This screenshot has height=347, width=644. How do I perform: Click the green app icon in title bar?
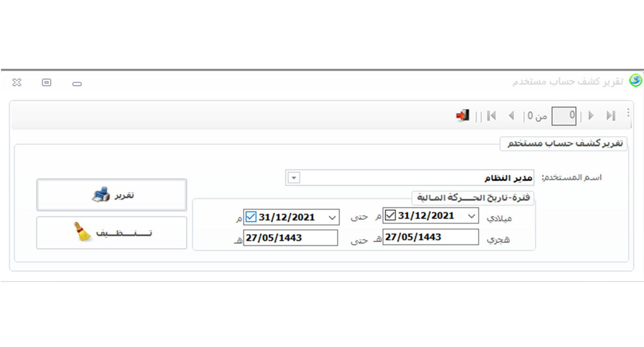[x=636, y=81]
